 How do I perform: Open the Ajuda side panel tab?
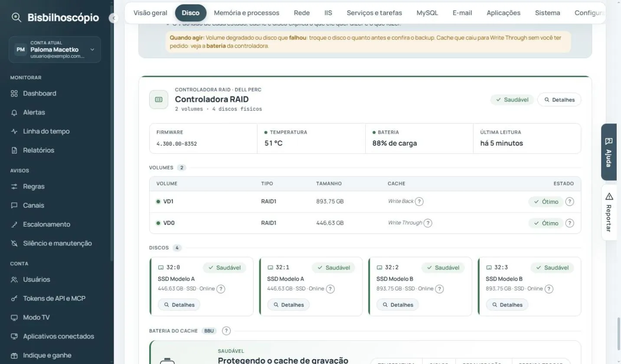pos(609,152)
